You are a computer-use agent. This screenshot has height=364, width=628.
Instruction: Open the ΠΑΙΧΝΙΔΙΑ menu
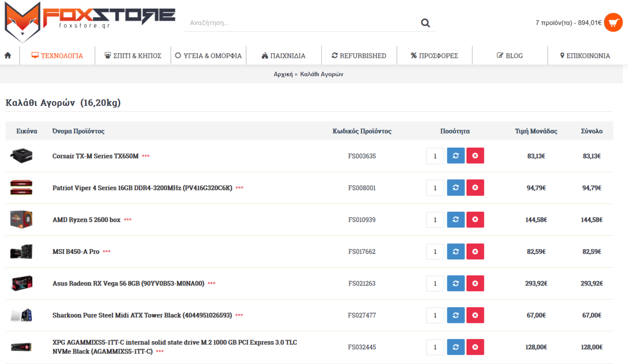click(284, 55)
